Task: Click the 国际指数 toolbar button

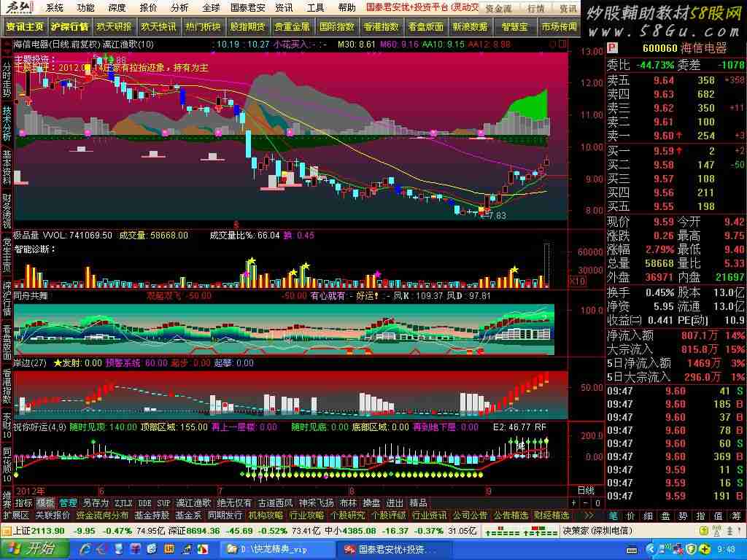Action: [337, 27]
